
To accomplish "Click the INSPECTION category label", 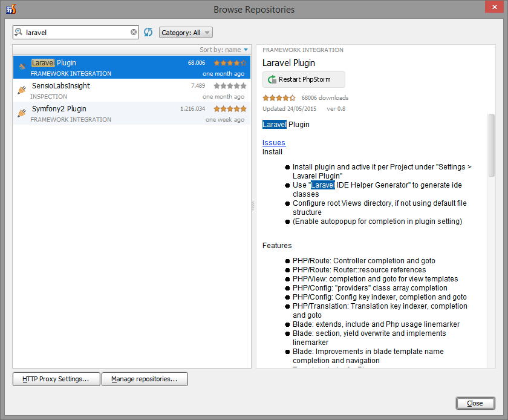I will pyautogui.click(x=48, y=97).
